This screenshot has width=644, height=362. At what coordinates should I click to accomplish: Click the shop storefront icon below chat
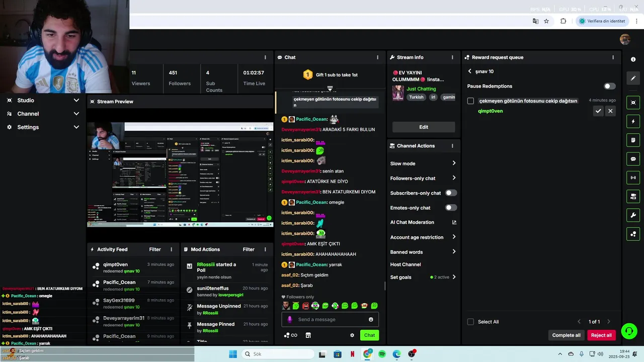pyautogui.click(x=308, y=335)
